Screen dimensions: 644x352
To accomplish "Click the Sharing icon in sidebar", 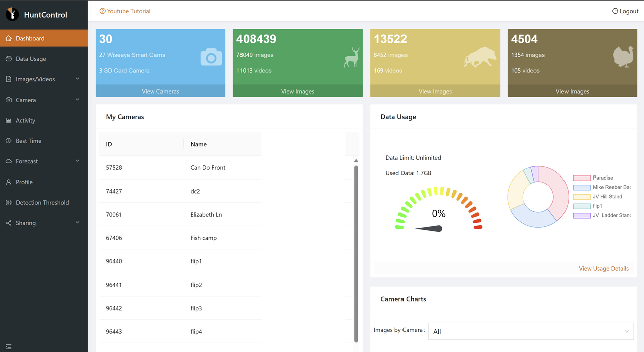I will 9,223.
